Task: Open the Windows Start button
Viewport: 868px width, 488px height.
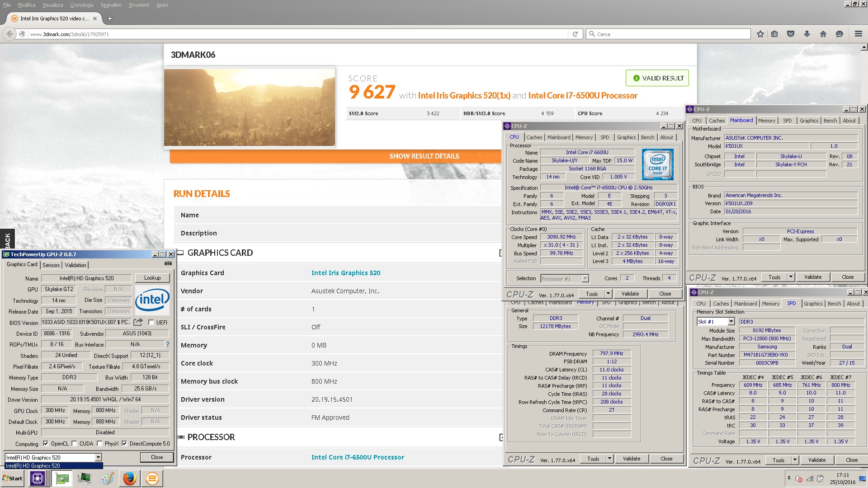Action: click(13, 479)
